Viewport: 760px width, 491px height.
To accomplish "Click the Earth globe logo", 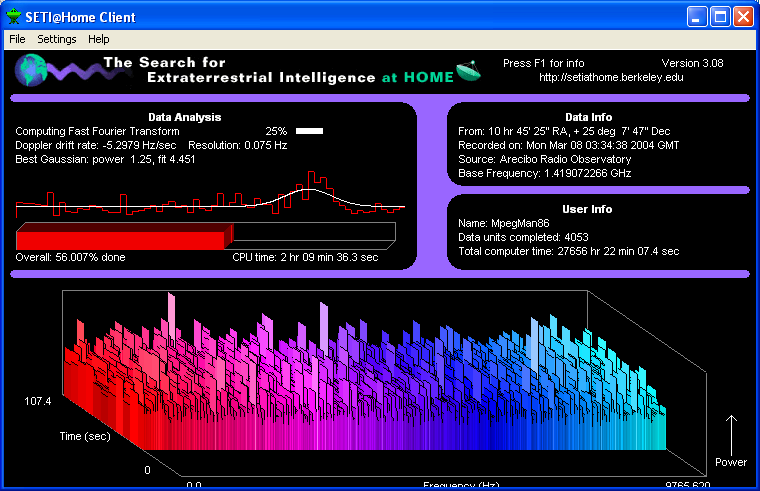I will [x=30, y=70].
